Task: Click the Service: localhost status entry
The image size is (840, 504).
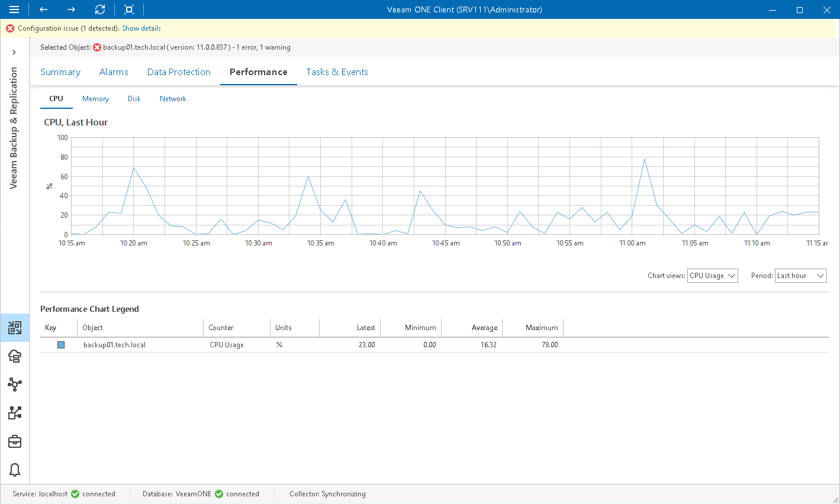Action: point(40,494)
